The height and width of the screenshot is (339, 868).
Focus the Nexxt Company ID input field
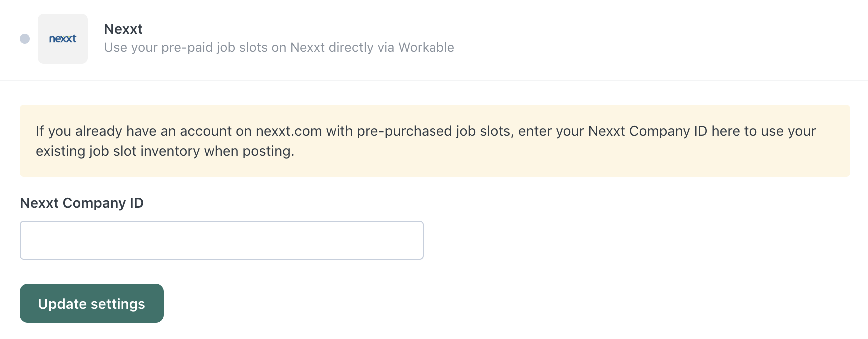pos(221,240)
